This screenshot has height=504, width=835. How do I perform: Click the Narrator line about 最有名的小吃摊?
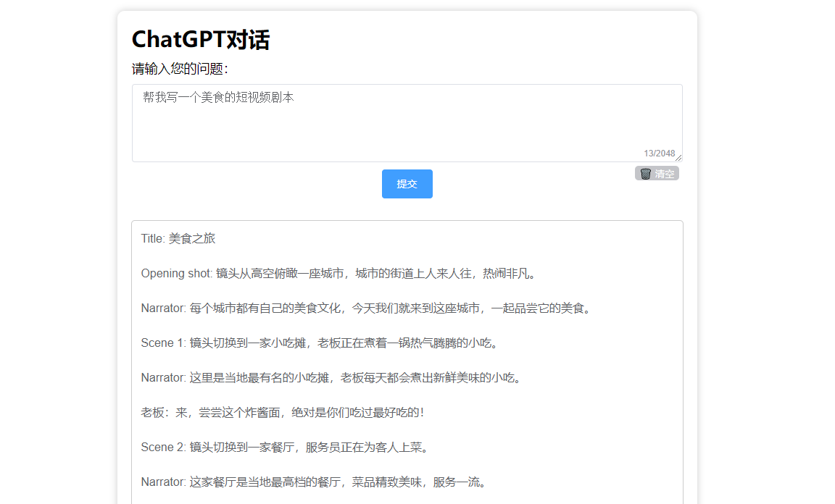click(x=332, y=378)
